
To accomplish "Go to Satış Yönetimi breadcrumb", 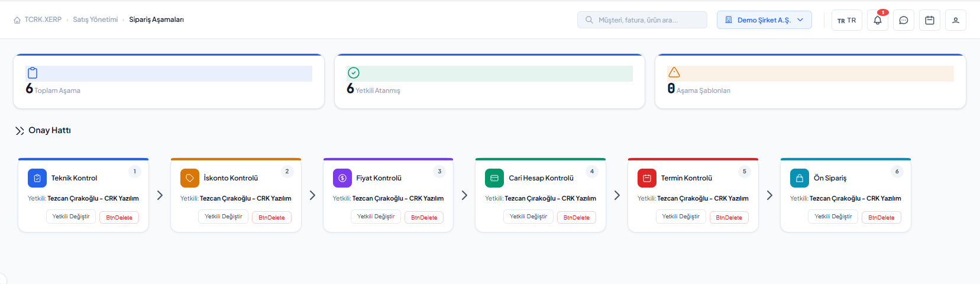I will point(95,20).
